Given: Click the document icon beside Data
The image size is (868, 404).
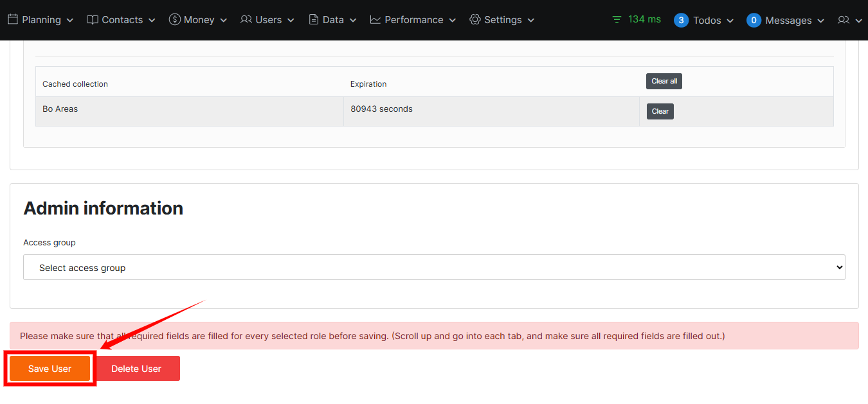Looking at the screenshot, I should tap(314, 20).
